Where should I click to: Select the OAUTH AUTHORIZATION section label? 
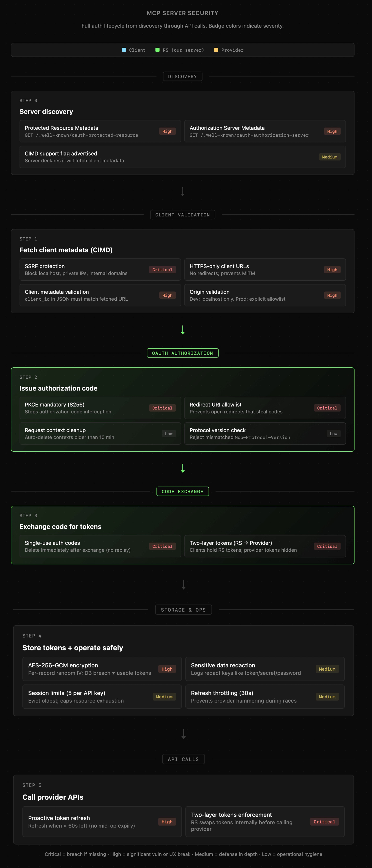coord(182,353)
